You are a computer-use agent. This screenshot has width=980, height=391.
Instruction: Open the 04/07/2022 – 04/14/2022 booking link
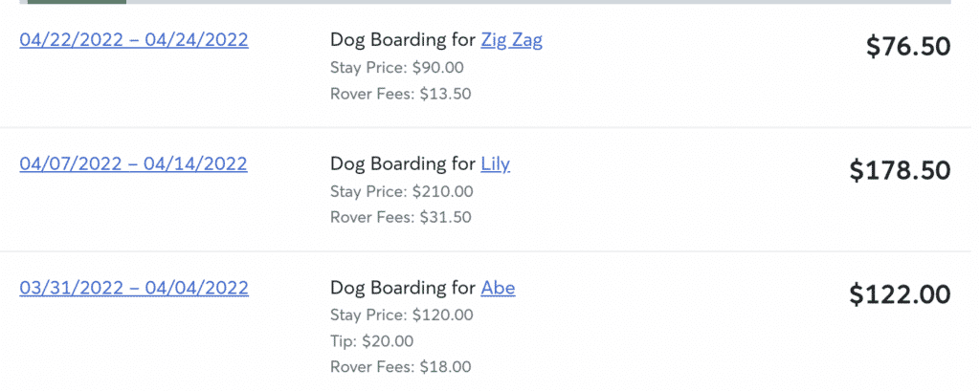(133, 163)
